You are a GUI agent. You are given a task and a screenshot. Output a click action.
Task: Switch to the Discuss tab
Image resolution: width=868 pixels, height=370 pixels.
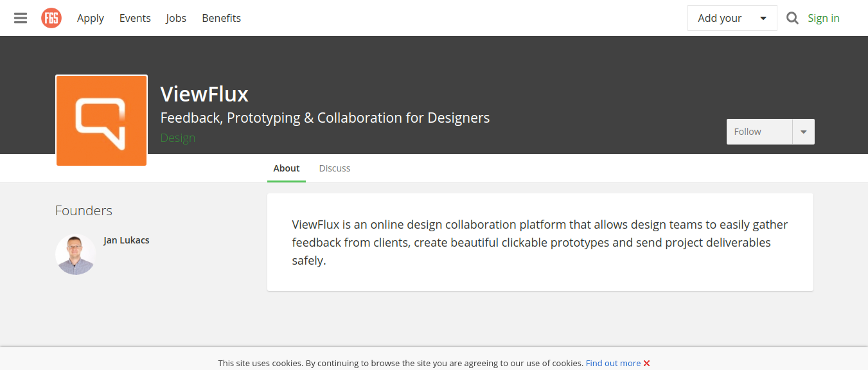click(x=335, y=168)
